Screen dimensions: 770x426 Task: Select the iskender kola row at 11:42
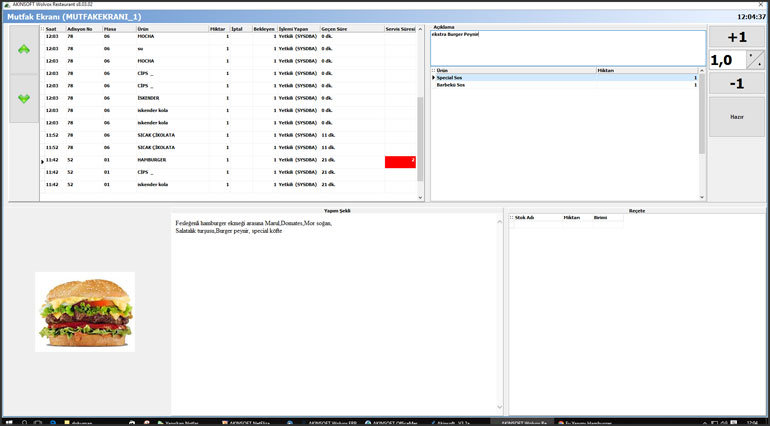pyautogui.click(x=228, y=185)
